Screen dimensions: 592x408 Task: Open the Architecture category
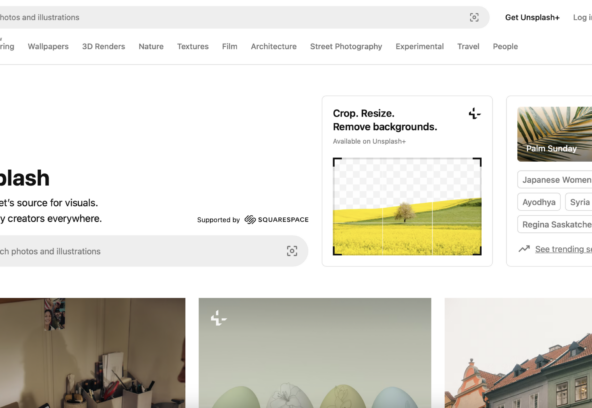[274, 46]
